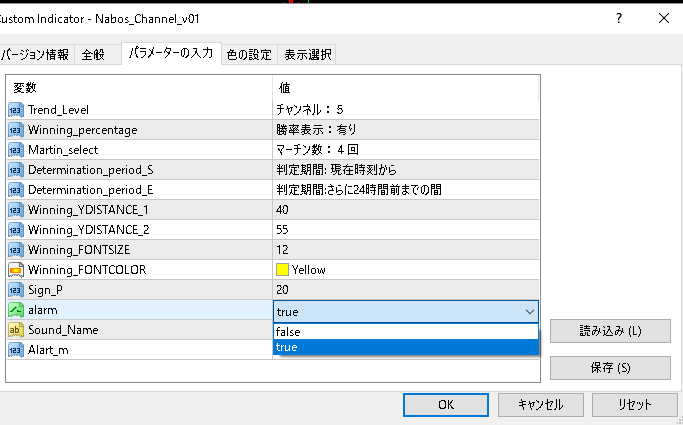Choose false in alarm dropdown list
The image size is (683, 425).
pos(406,332)
